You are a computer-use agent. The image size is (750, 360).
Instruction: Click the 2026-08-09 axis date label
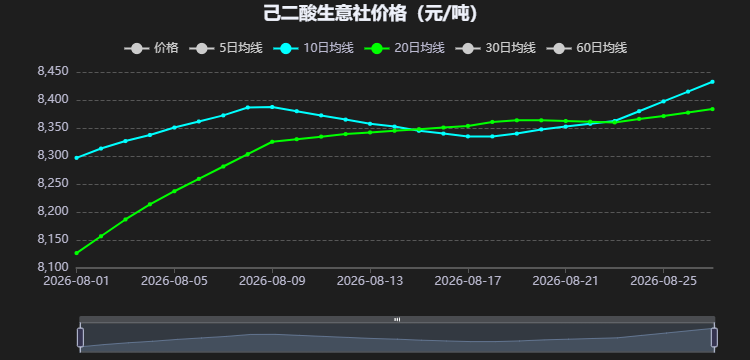(272, 281)
